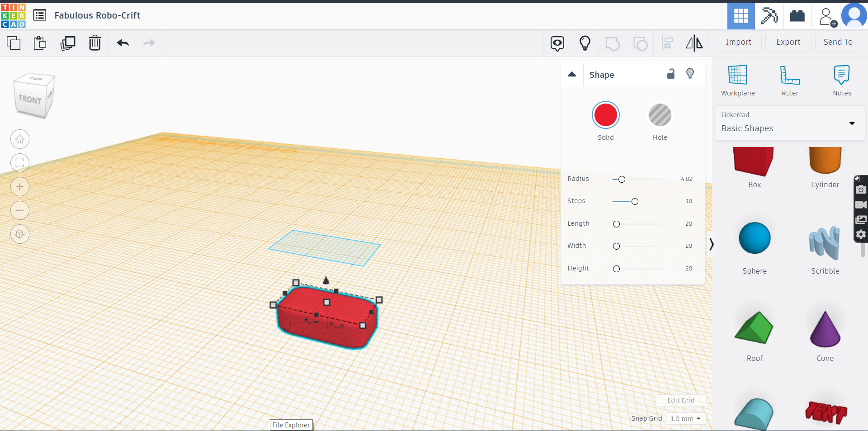The width and height of the screenshot is (868, 431).
Task: Click the Tinkercad logo
Action: 14,16
